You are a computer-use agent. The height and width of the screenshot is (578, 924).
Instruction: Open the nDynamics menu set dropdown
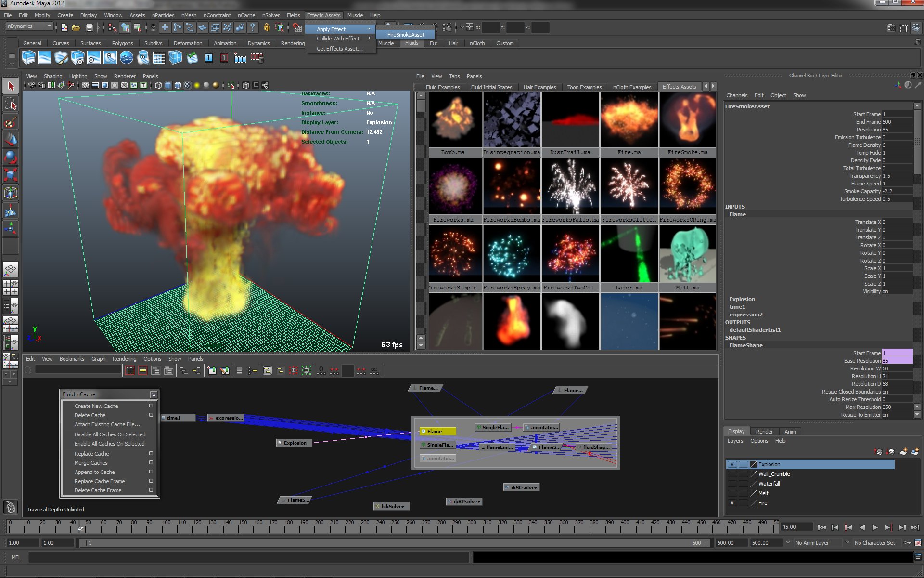point(29,26)
